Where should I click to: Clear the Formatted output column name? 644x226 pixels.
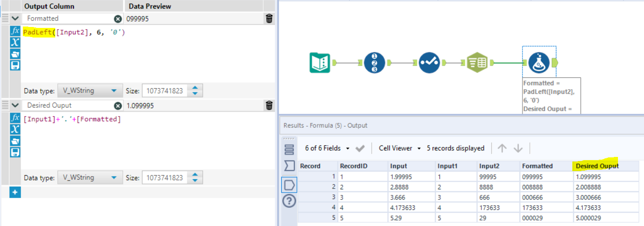coord(118,19)
